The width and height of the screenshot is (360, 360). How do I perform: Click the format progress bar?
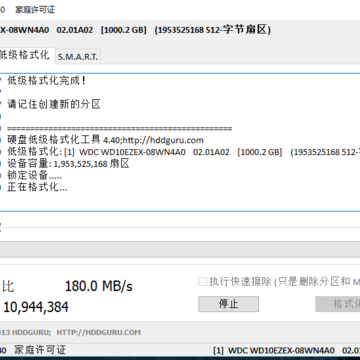(x=180, y=250)
